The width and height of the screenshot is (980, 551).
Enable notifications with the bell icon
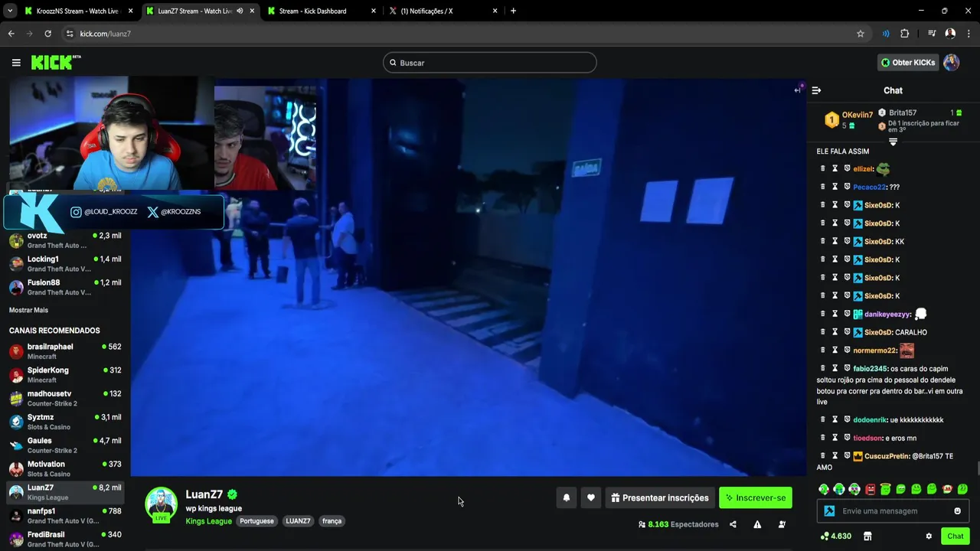pyautogui.click(x=567, y=497)
